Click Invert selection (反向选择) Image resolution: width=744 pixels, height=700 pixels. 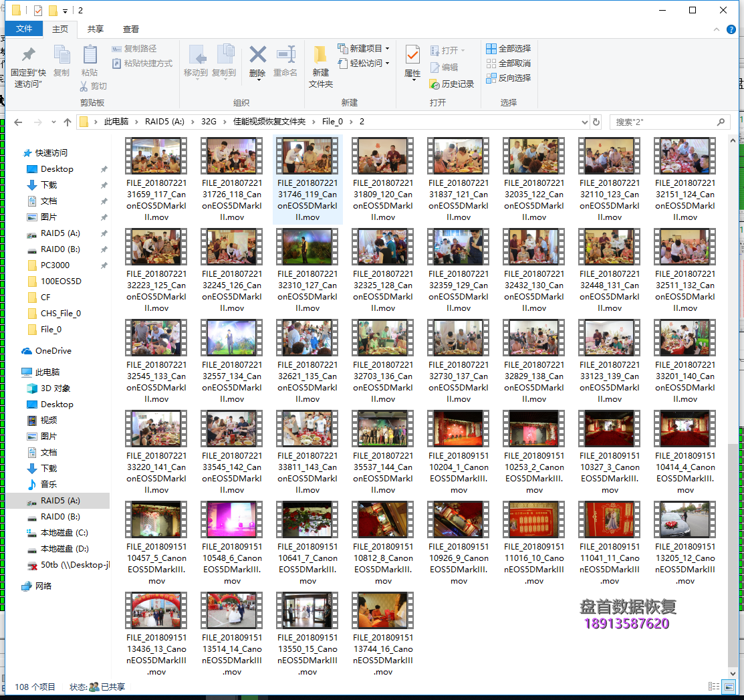pos(508,78)
